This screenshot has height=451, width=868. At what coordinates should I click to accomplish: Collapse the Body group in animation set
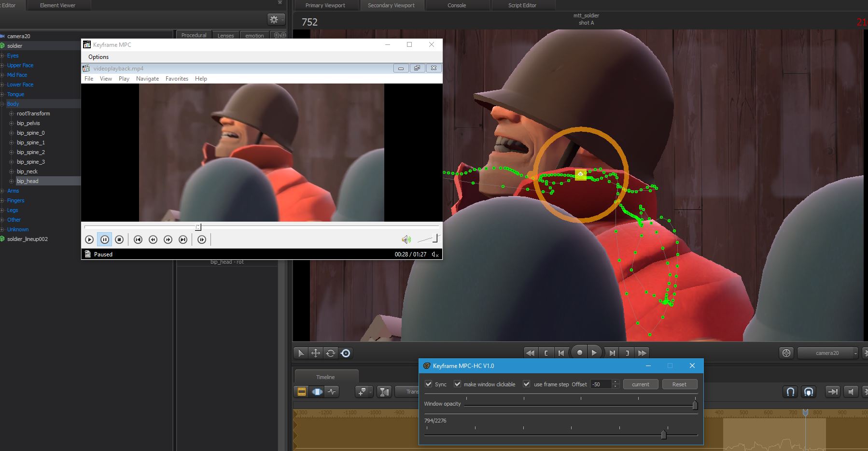pyautogui.click(x=3, y=104)
